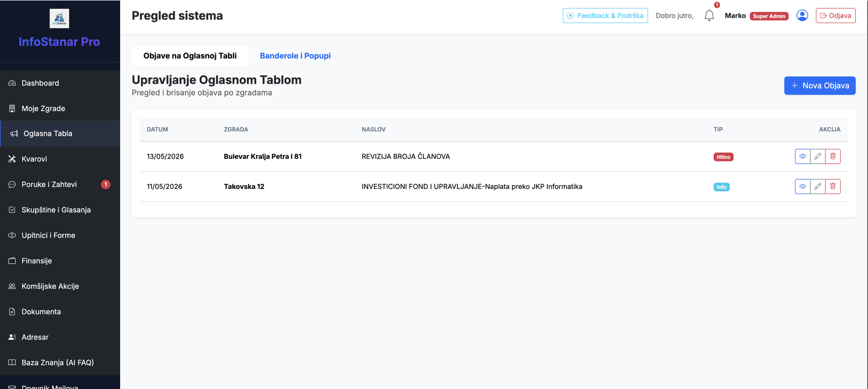The height and width of the screenshot is (389, 868).
Task: Click the Poruke i Zahtevi chat icon
Action: tap(12, 185)
